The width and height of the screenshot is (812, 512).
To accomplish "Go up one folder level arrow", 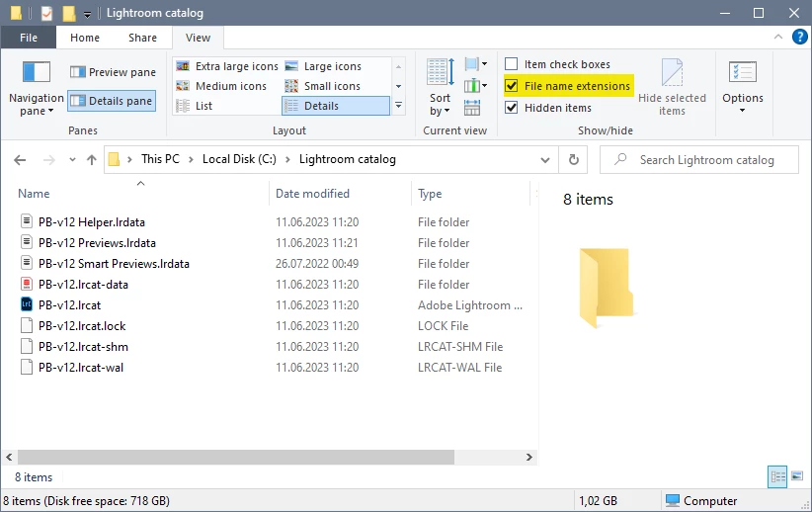I will click(91, 160).
